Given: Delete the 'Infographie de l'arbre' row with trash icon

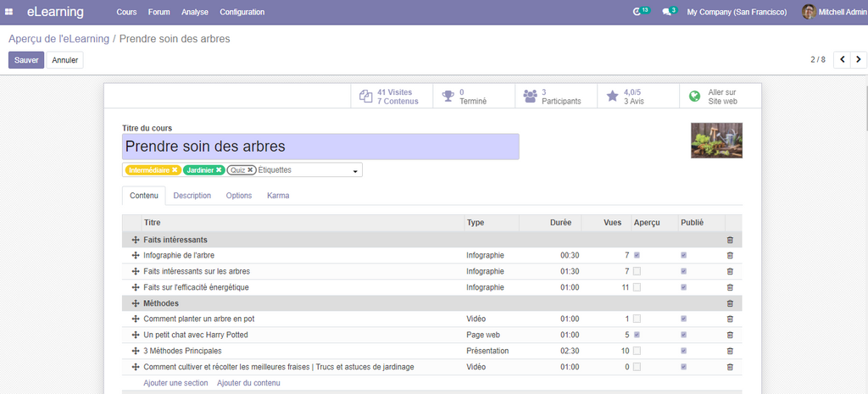Looking at the screenshot, I should tap(730, 255).
